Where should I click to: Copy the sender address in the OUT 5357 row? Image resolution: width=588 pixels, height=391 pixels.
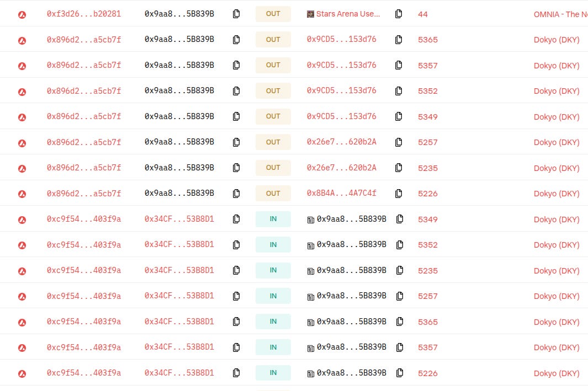pyautogui.click(x=236, y=65)
